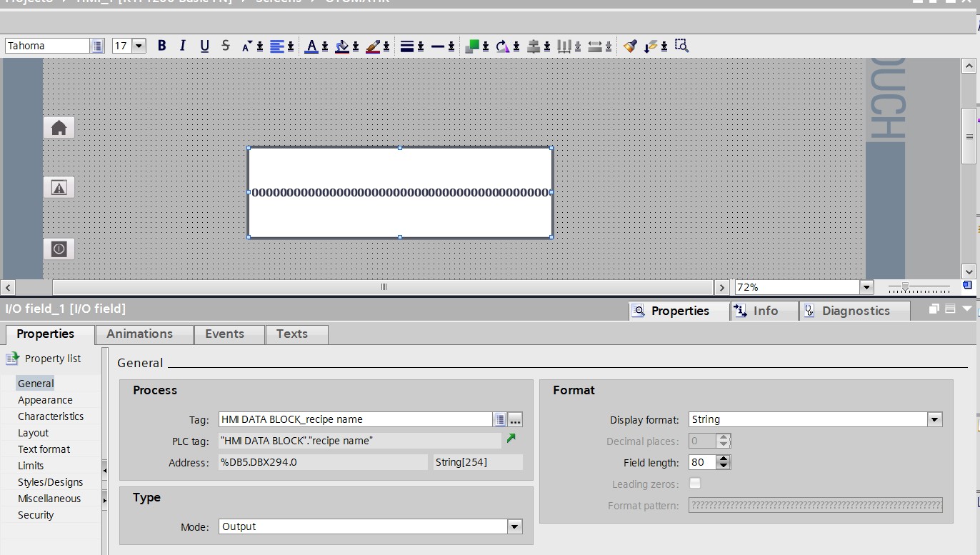Toggle the Leading zeros checkbox

click(x=695, y=484)
